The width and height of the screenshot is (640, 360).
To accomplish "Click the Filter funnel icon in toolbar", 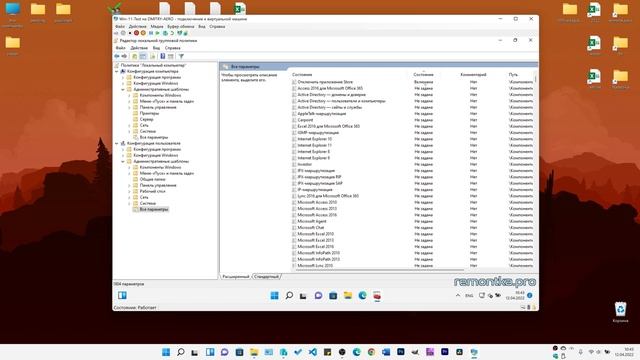I will click(181, 56).
